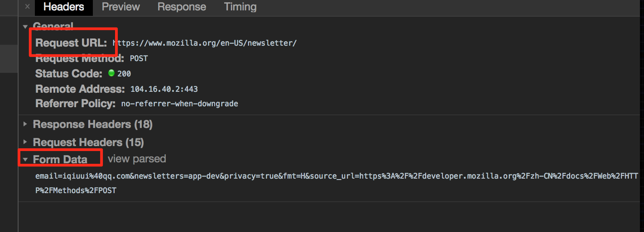The width and height of the screenshot is (644, 232).
Task: Click the green status code indicator
Action: click(111, 73)
